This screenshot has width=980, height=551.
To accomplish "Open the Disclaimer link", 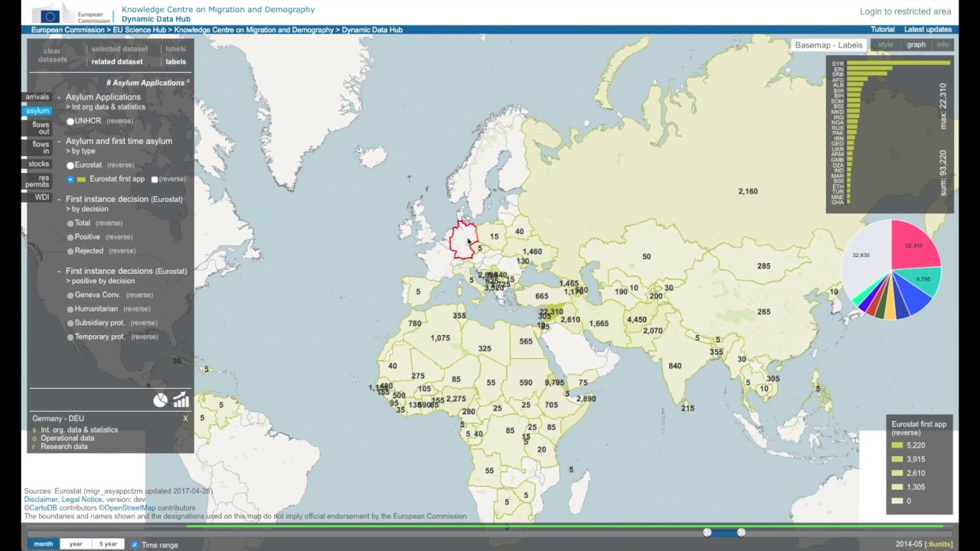I will click(x=41, y=500).
